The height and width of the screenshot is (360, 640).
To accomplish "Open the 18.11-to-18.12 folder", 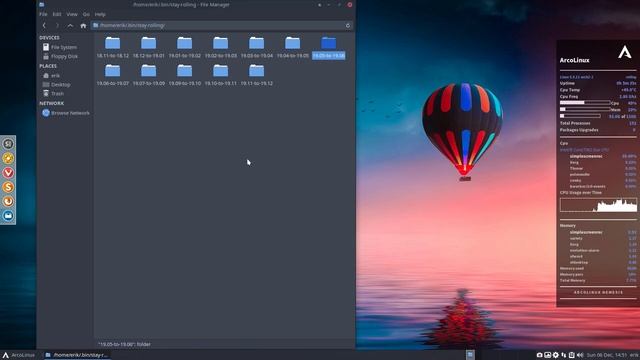I will coord(113,47).
